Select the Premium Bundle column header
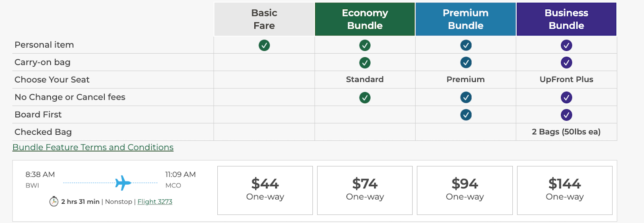 click(x=466, y=19)
